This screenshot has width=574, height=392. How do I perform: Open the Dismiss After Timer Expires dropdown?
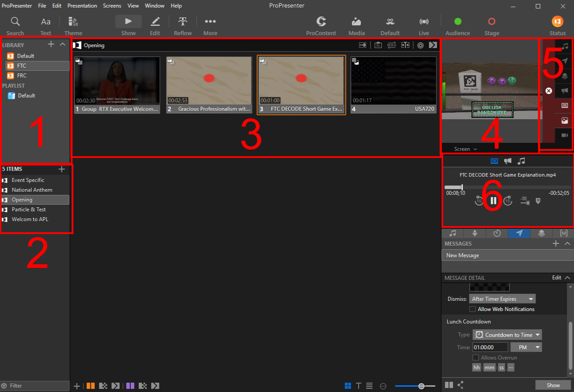502,299
